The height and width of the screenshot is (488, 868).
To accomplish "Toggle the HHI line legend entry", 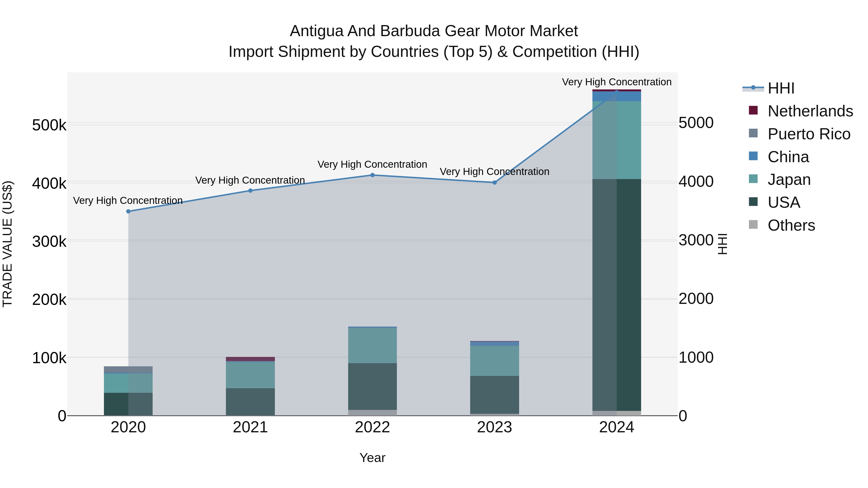I will tap(769, 88).
